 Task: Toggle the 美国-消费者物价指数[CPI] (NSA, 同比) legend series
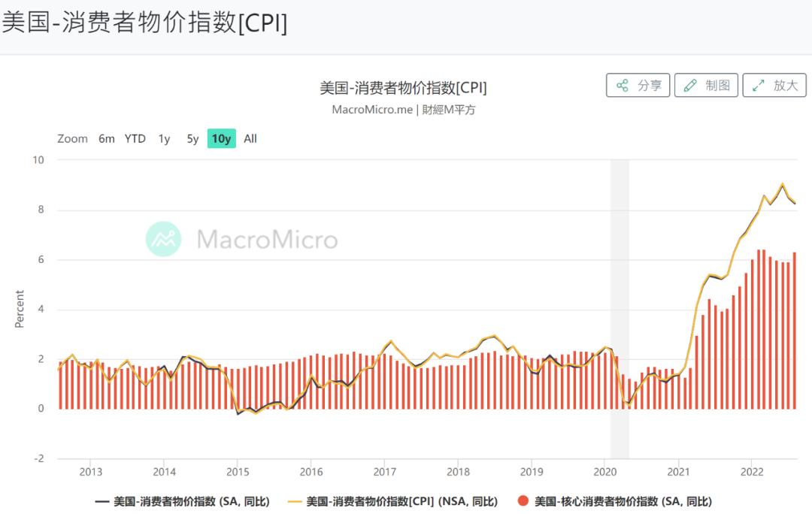tap(393, 501)
